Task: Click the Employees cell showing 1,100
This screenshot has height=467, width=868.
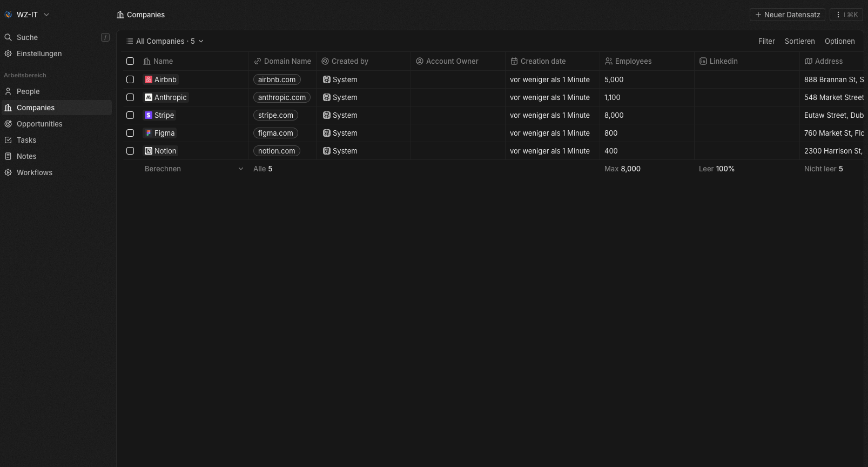Action: (x=647, y=97)
